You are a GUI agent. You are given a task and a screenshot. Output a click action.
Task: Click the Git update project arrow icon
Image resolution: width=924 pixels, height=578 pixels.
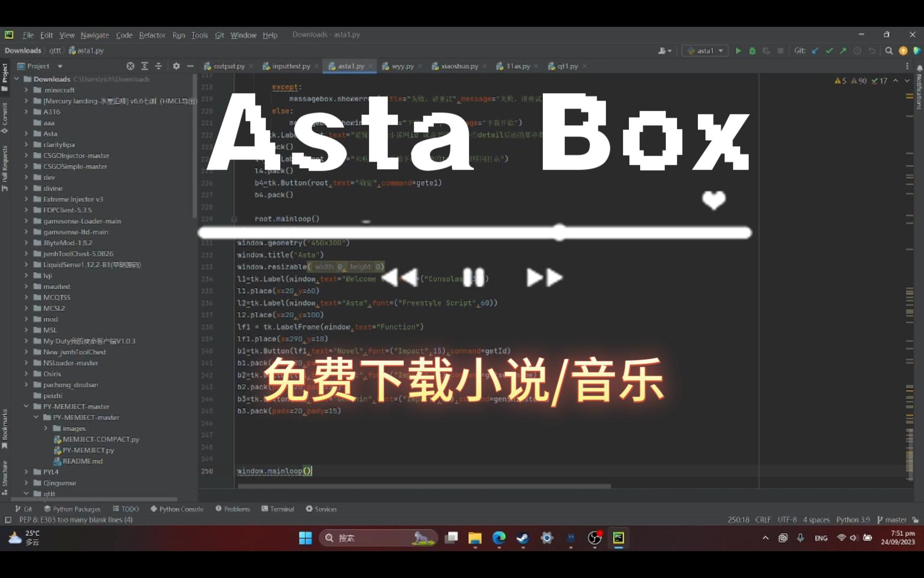tap(815, 51)
